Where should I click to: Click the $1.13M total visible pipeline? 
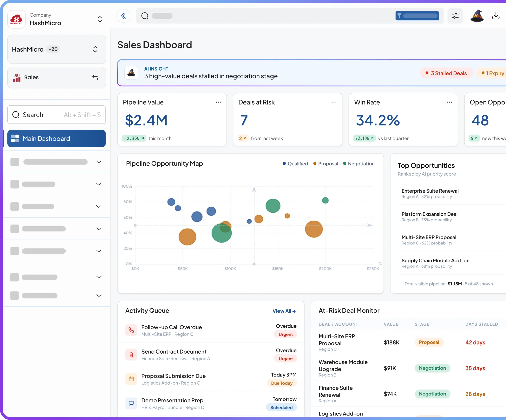455,284
